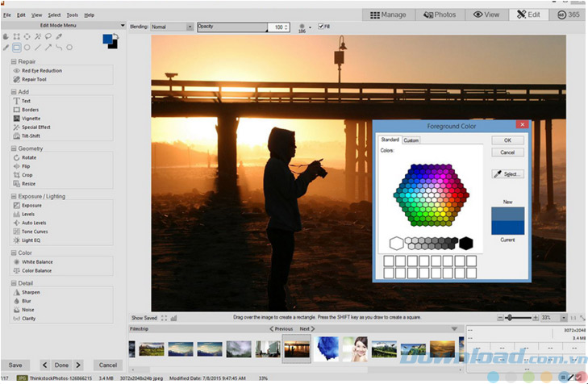The height and width of the screenshot is (384, 588).
Task: Expand the Edit Mode Menu dropdown
Action: [x=121, y=26]
